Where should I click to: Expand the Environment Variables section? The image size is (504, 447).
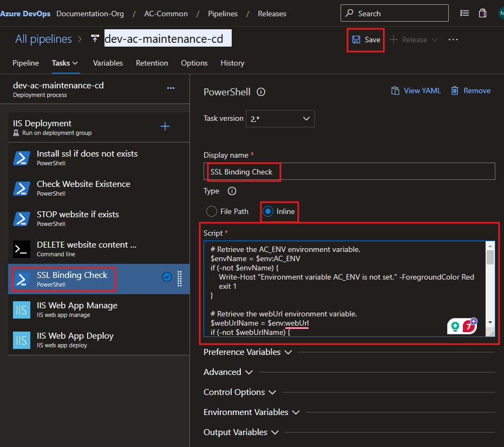click(252, 412)
